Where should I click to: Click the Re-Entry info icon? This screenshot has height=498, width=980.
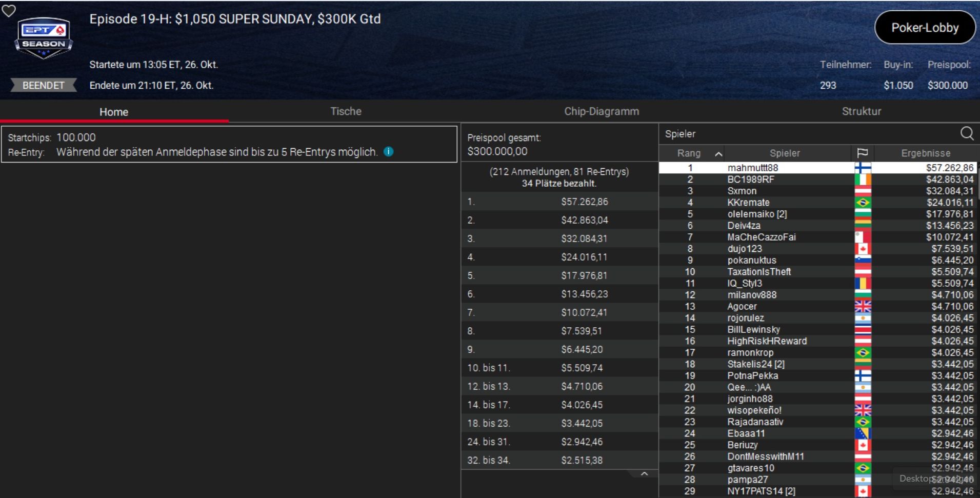(x=389, y=152)
